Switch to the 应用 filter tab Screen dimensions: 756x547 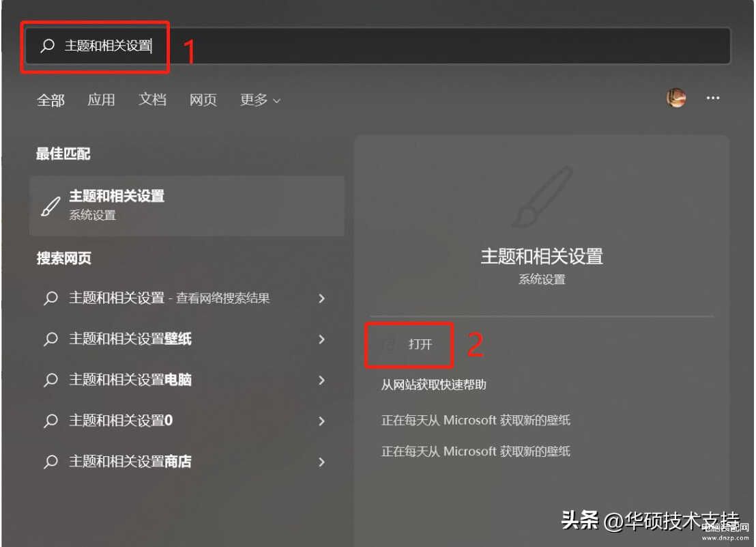tap(101, 100)
